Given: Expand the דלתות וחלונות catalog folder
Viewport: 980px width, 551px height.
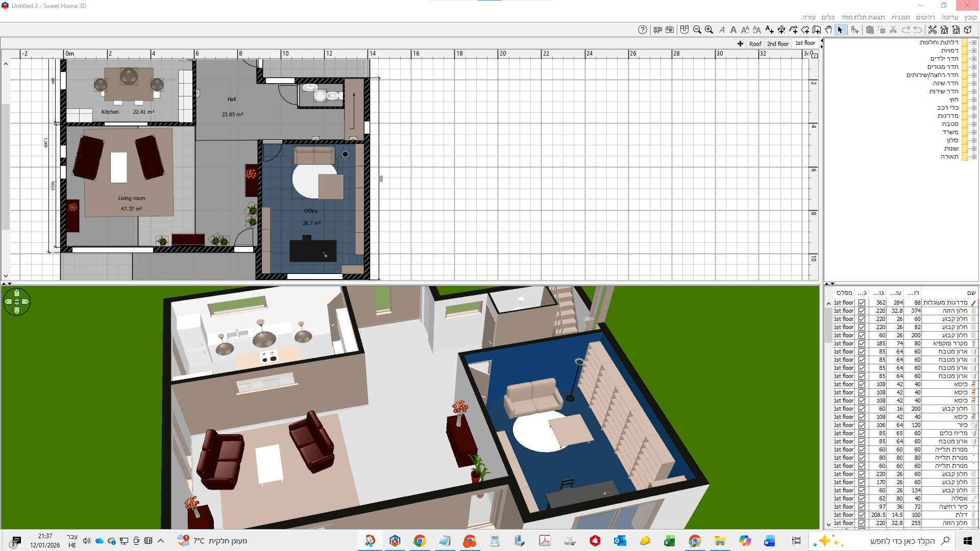Looking at the screenshot, I should click(x=974, y=43).
